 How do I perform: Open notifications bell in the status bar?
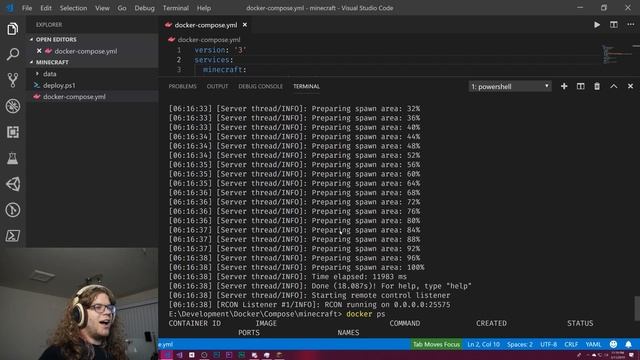pyautogui.click(x=629, y=344)
